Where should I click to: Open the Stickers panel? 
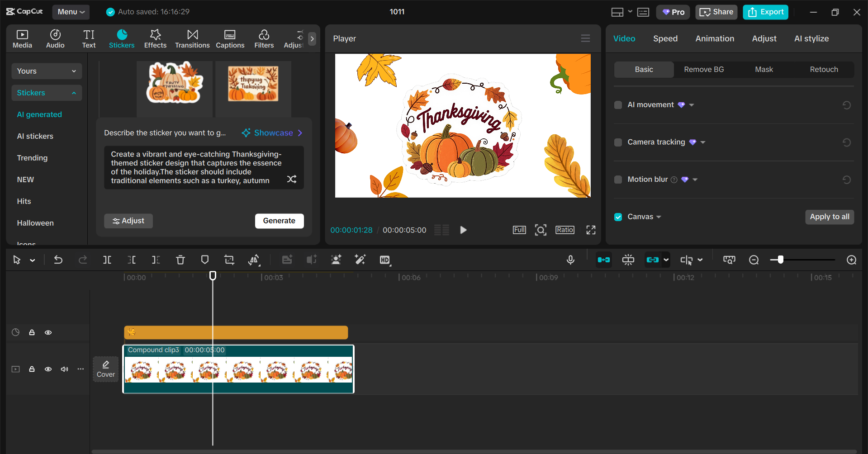tap(121, 38)
